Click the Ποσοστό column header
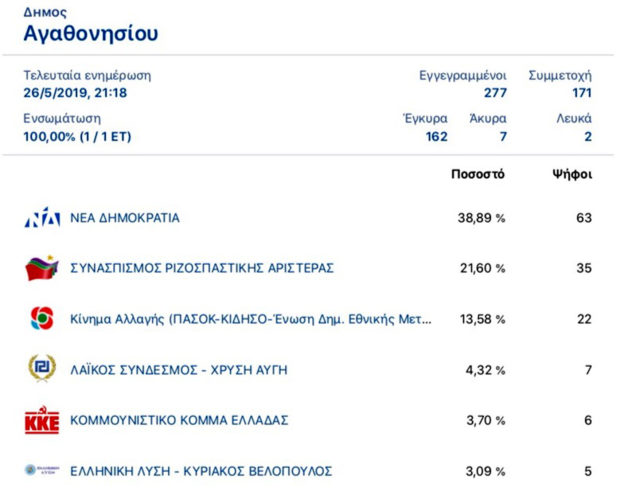The width and height of the screenshot is (620, 494). coord(478,174)
